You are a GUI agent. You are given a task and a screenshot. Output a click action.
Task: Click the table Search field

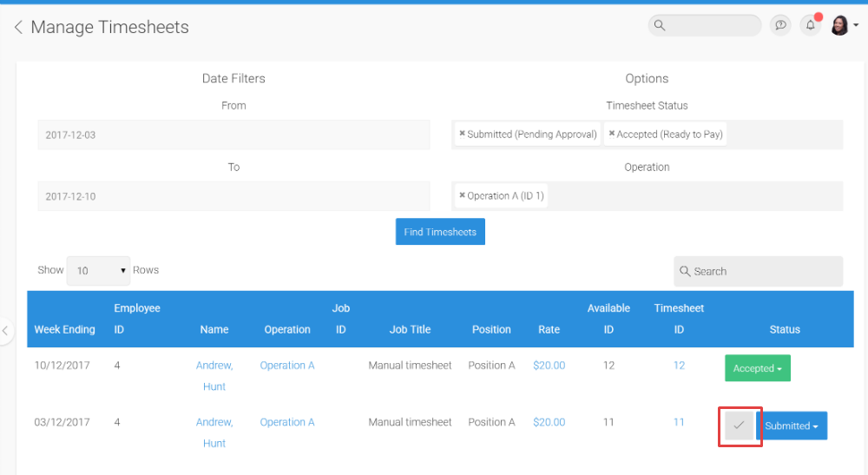tap(764, 271)
